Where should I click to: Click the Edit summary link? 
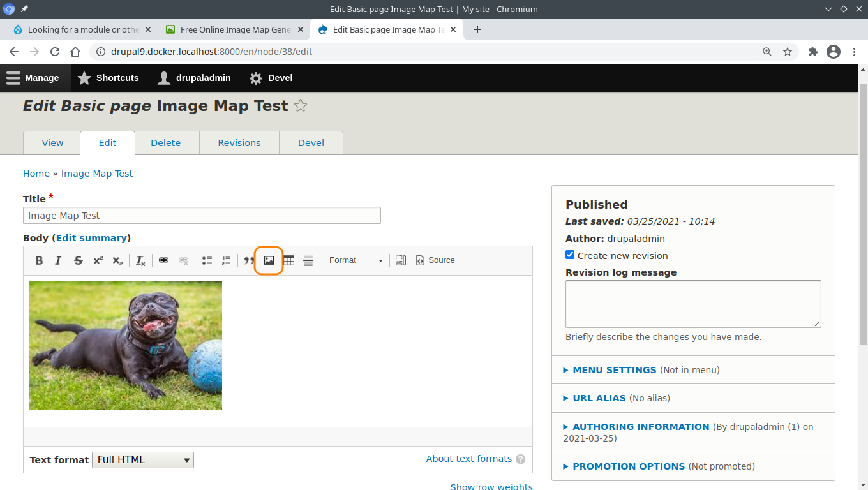point(91,238)
